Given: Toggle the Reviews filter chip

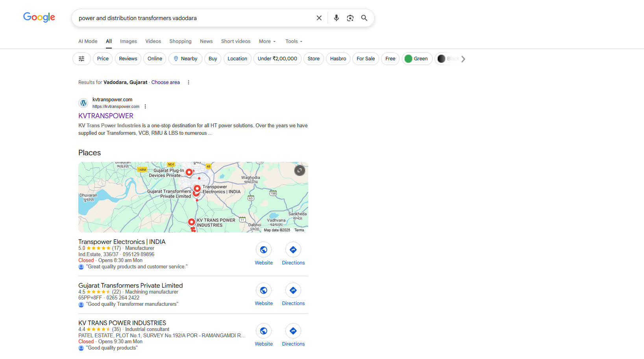Looking at the screenshot, I should click(x=128, y=59).
